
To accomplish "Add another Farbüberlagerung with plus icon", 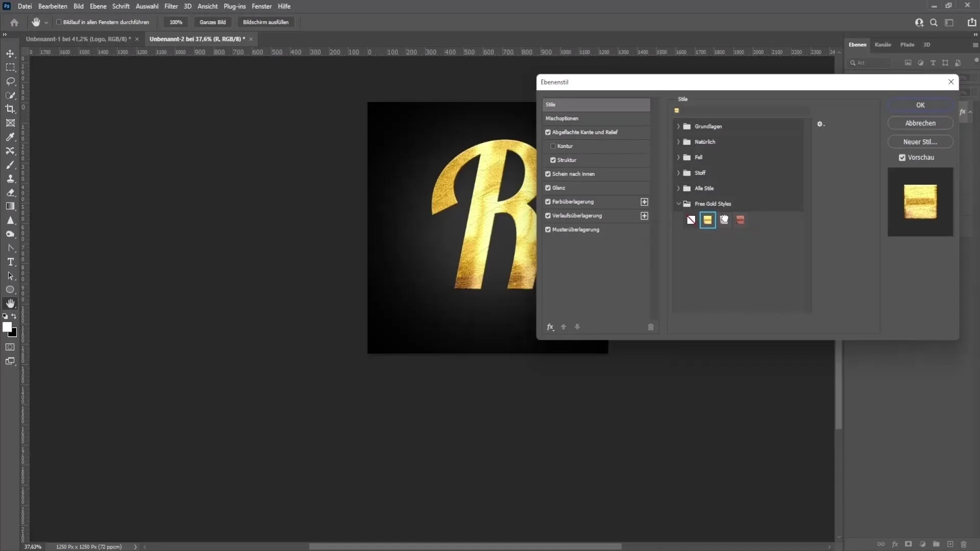I will click(x=644, y=202).
